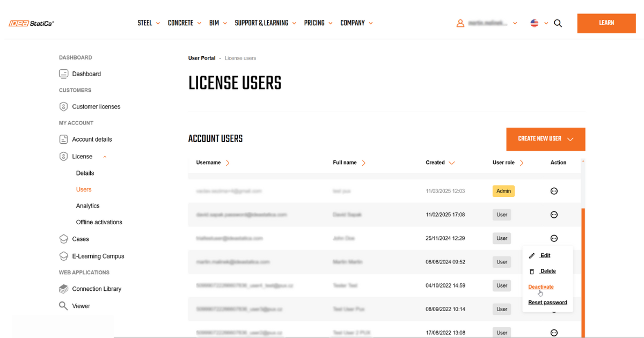The width and height of the screenshot is (644, 338).
Task: Open Customer licenses link
Action: [x=96, y=107]
